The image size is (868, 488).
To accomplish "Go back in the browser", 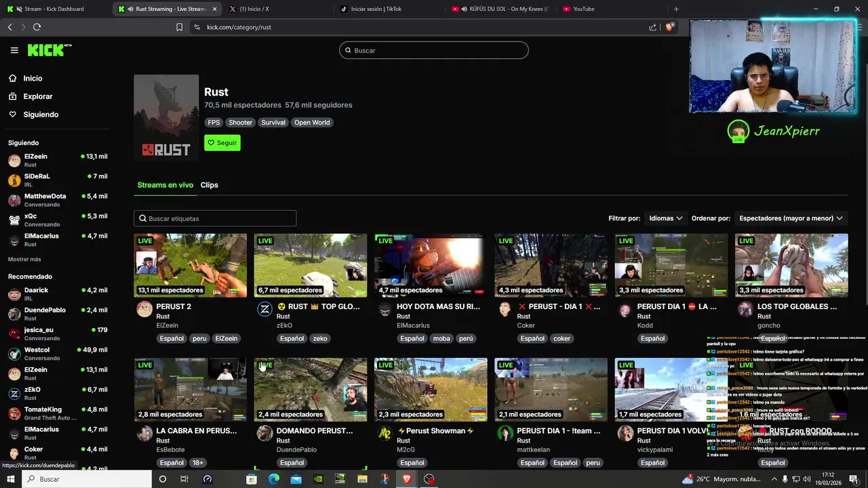I will 9,27.
